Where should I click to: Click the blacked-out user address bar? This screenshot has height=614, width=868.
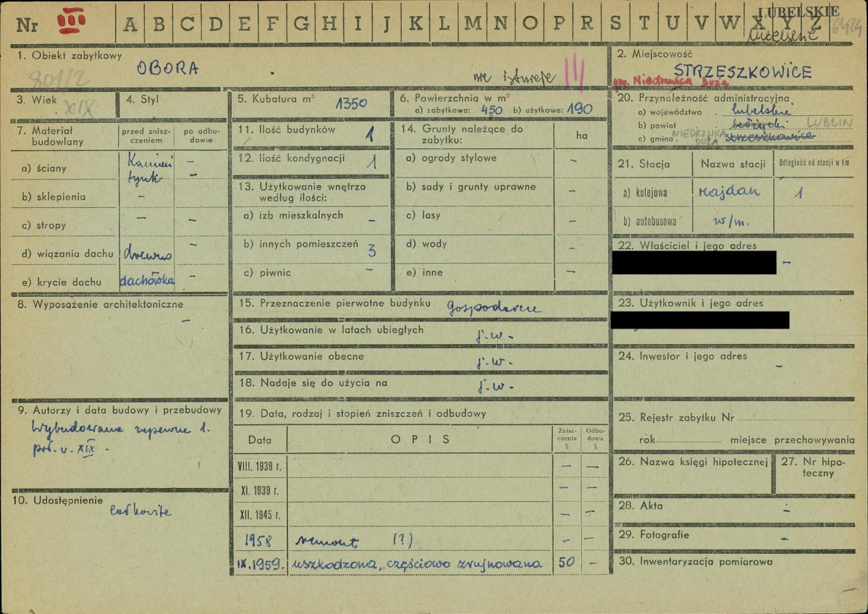(700, 320)
